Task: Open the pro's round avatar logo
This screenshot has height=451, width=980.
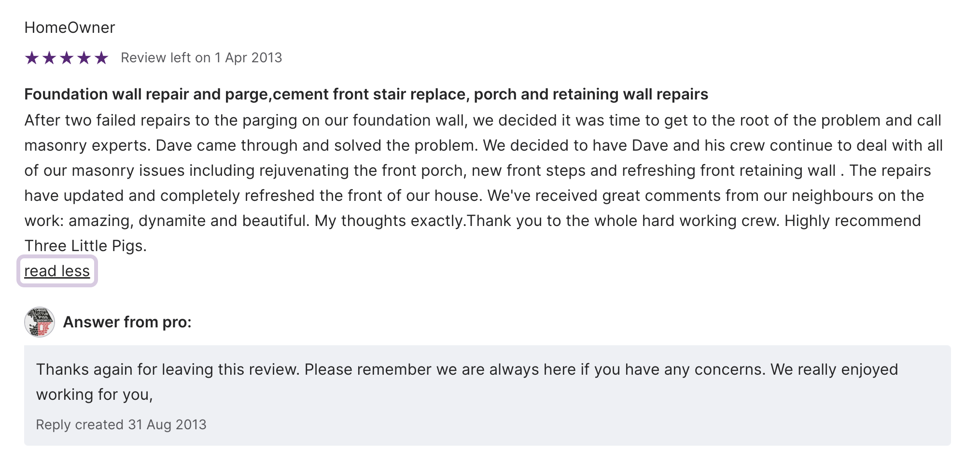Action: (40, 322)
